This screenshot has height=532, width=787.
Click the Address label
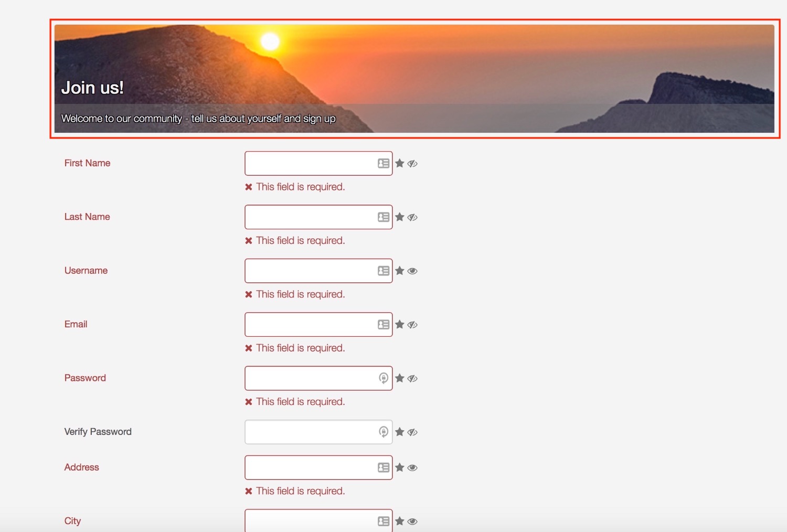pos(81,467)
